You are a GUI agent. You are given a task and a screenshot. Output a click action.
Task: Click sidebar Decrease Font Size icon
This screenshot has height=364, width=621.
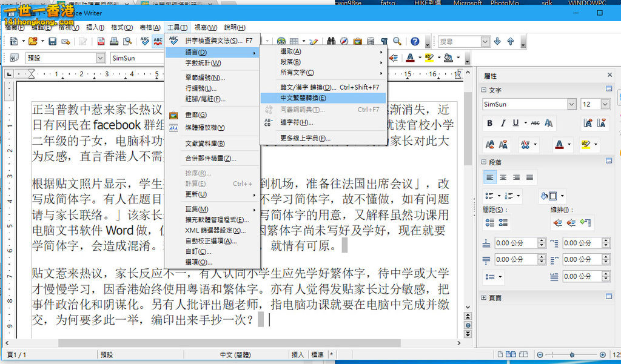601,123
